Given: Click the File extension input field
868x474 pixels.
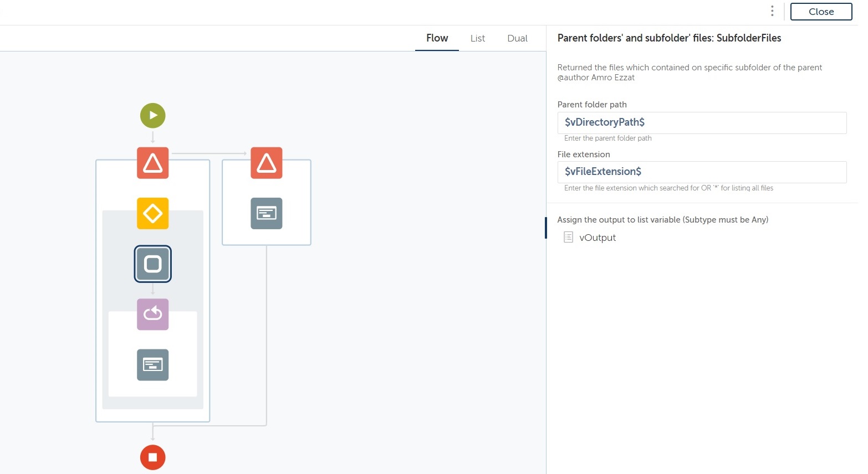Looking at the screenshot, I should pos(702,172).
